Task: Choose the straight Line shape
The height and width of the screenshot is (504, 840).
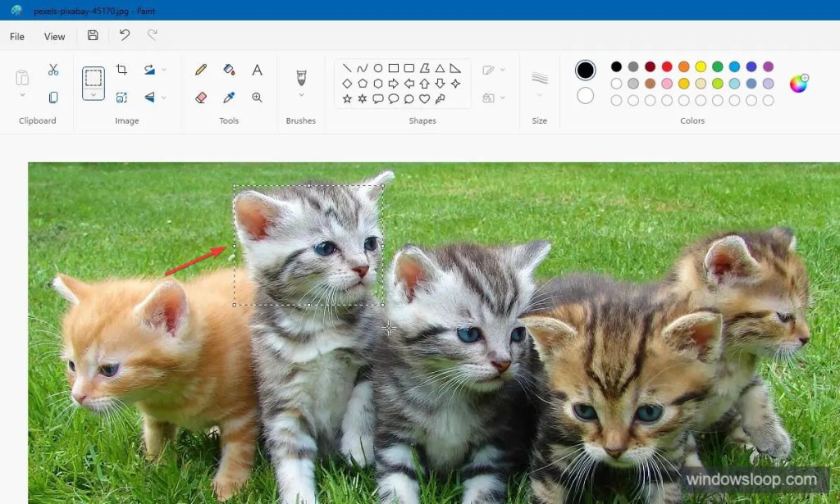Action: pos(347,68)
